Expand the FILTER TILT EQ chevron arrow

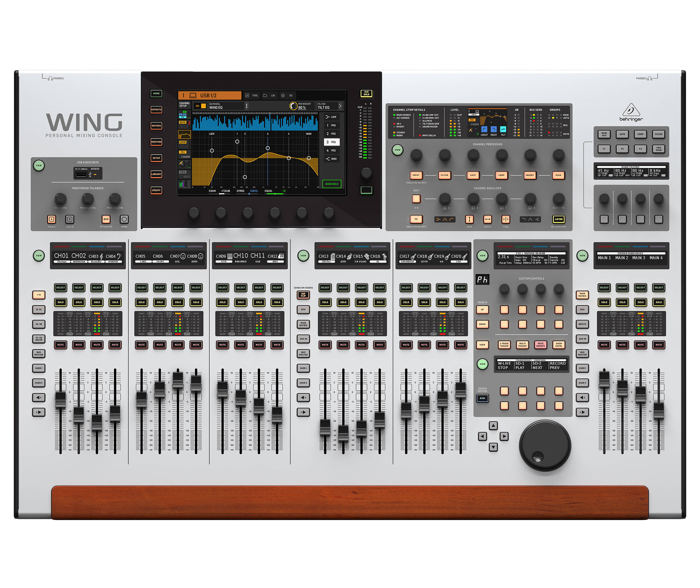[x=340, y=106]
